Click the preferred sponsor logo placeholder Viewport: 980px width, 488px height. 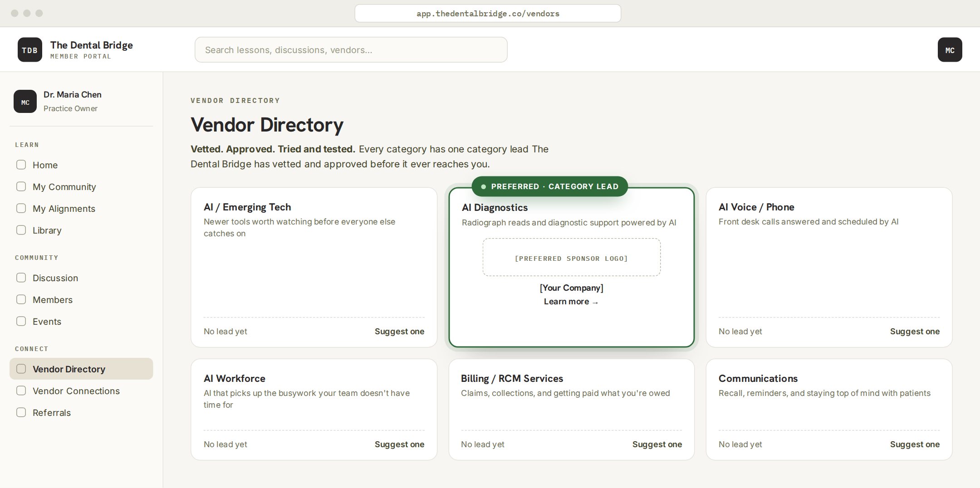pos(571,257)
